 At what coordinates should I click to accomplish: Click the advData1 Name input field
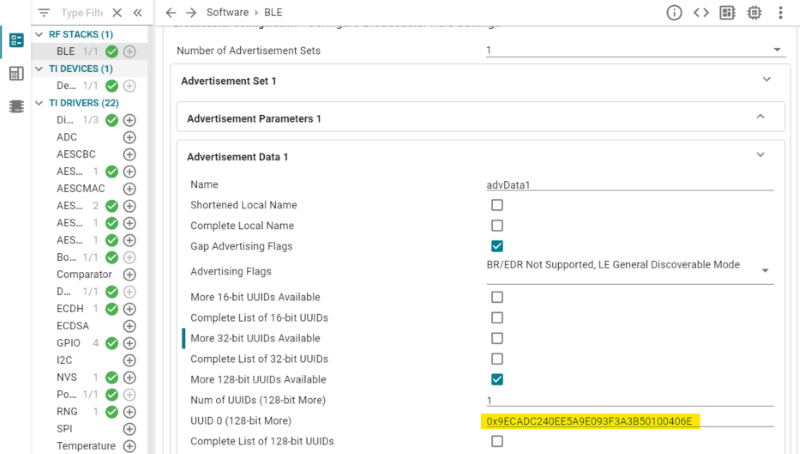coord(628,184)
